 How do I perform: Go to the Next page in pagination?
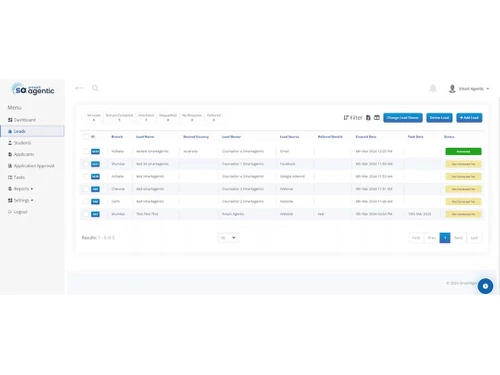pos(458,238)
